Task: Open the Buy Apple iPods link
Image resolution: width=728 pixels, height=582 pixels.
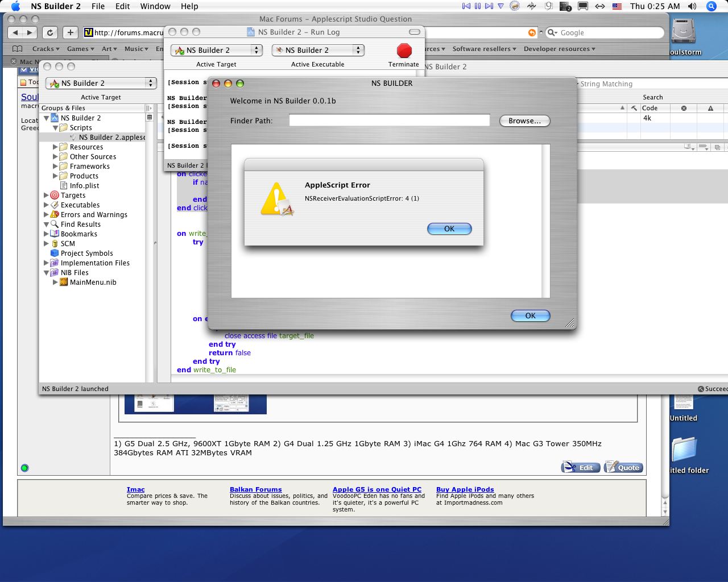Action: (465, 489)
